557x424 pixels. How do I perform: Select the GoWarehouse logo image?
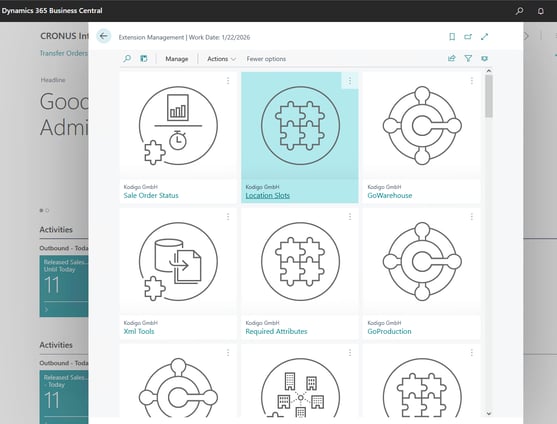(x=422, y=126)
